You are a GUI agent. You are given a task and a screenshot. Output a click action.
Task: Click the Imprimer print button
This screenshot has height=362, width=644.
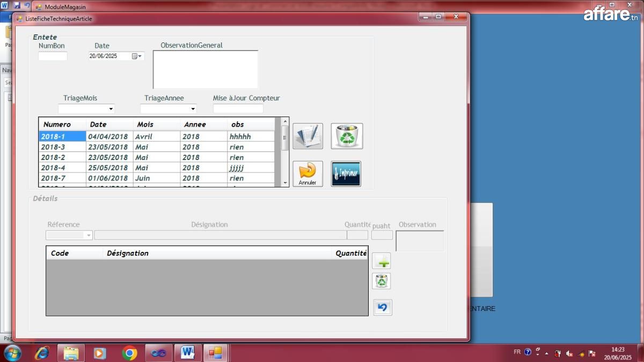point(346,173)
